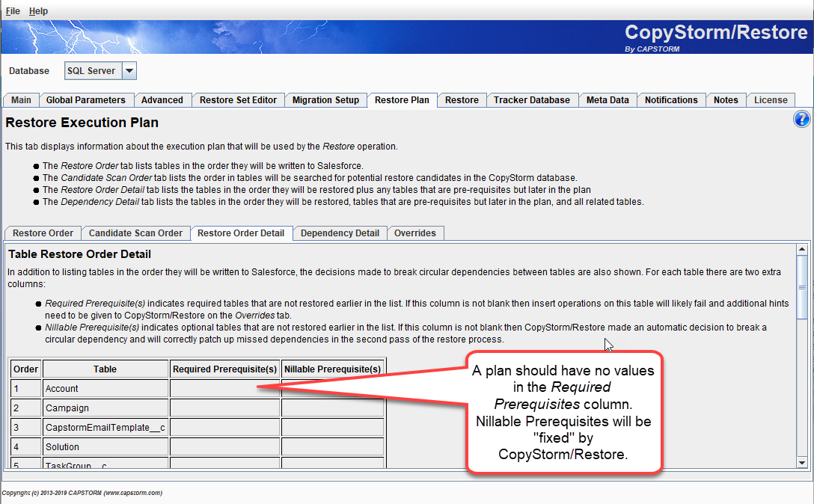Viewport: 814px width, 504px height.
Task: Select the SQL Server database combo box
Action: coord(100,70)
